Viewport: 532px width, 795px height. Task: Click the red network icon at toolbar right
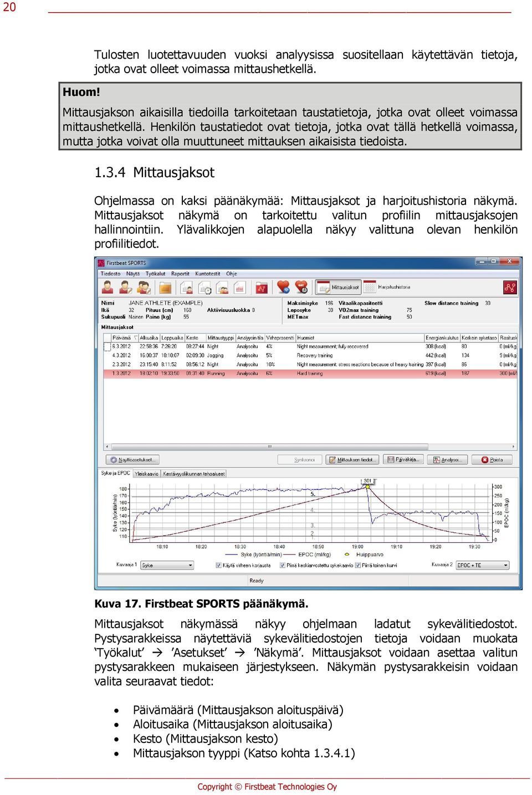coord(510,287)
